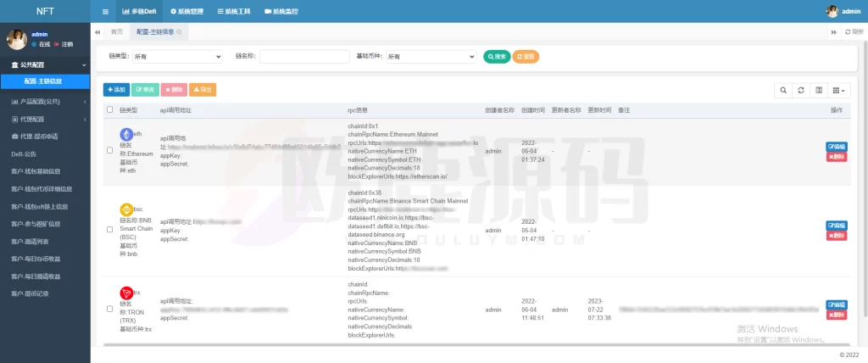Expand the 产品配置(公共) sidebar section
This screenshot has height=363, width=868.
[x=45, y=102]
